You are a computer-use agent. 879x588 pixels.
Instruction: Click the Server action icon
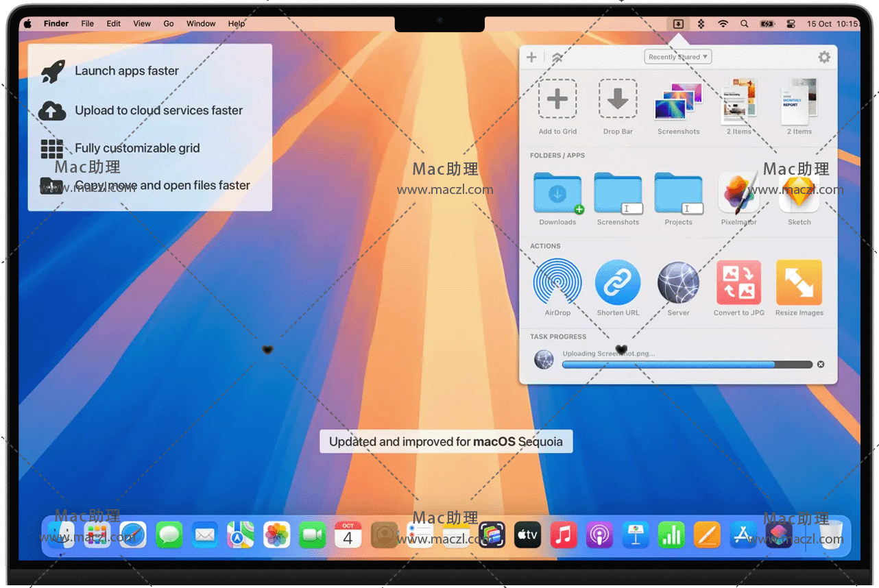coord(678,282)
